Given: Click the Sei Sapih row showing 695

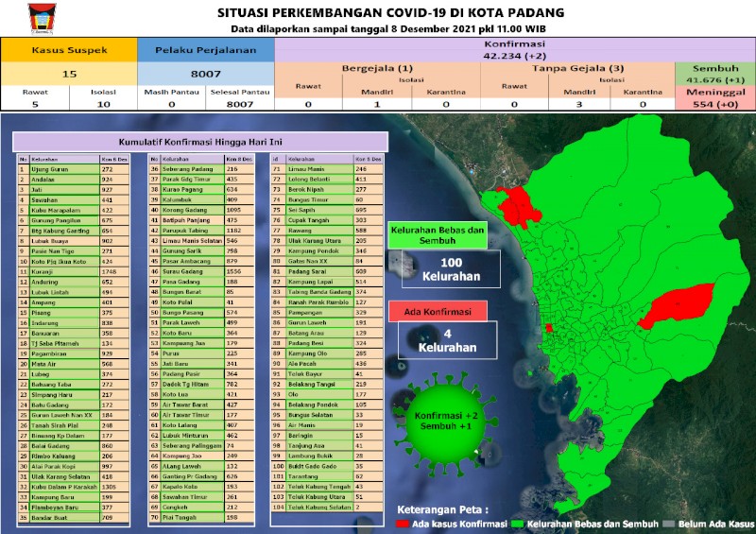Looking at the screenshot, I should click(327, 210).
